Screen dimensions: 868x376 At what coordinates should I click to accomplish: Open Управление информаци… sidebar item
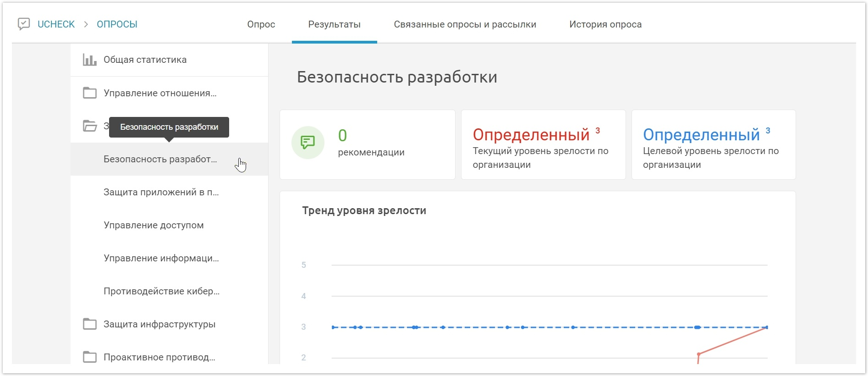[x=161, y=258]
